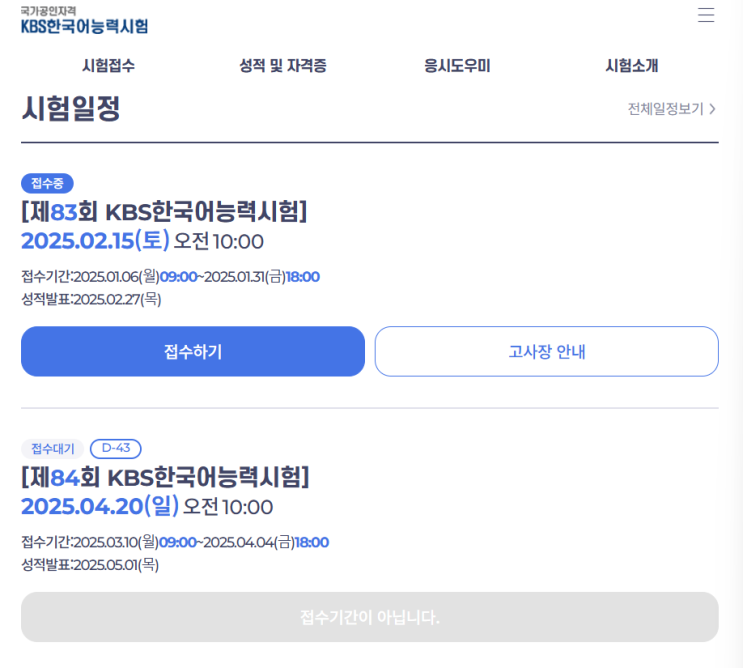Screen dimensions: 743x668
Task: Go to the 시험소개 menu
Action: click(x=631, y=66)
